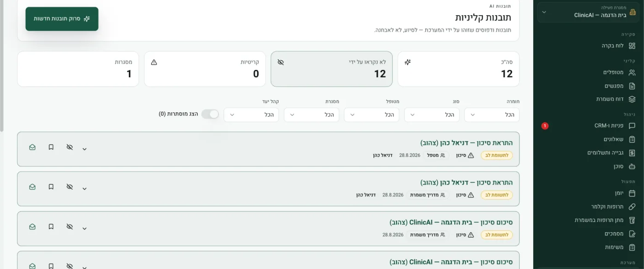Open מפגשים sessions icon in sidebar
Viewport: 644px width, 269px height.
pyautogui.click(x=632, y=86)
